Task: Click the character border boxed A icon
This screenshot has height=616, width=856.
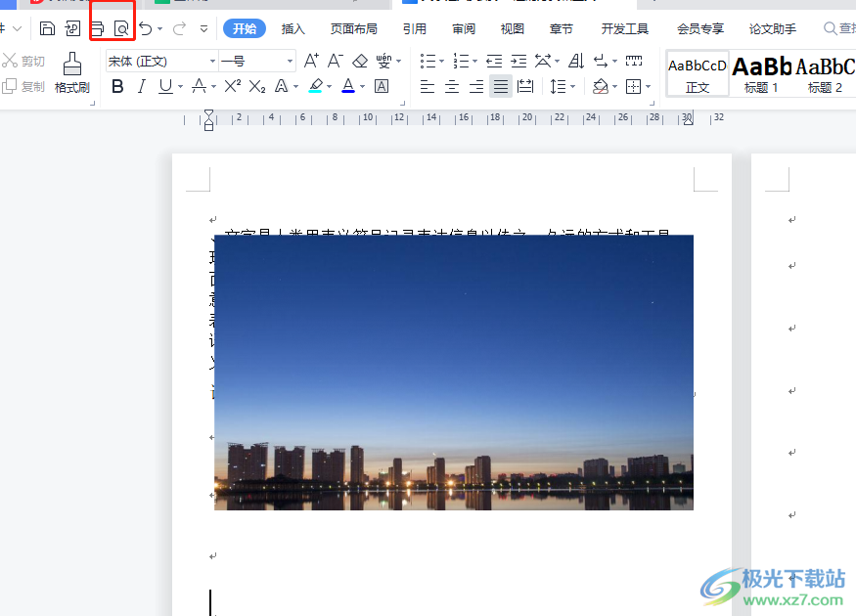Action: [382, 86]
